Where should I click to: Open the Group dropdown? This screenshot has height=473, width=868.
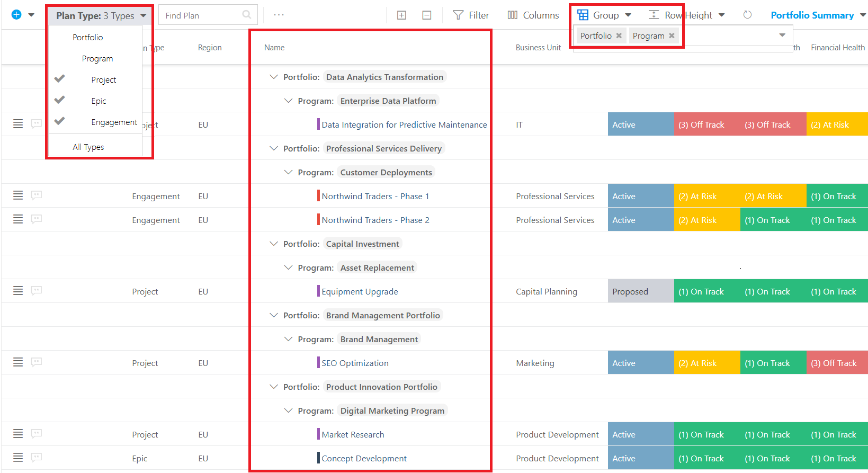click(x=604, y=15)
